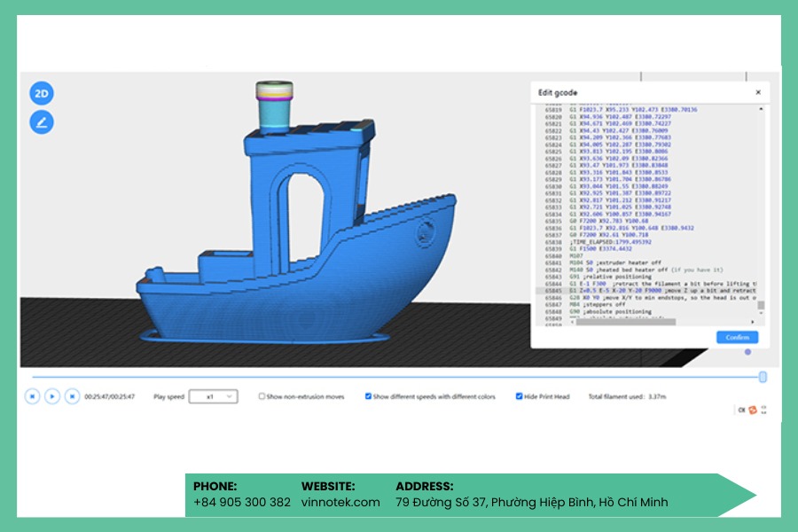Switch to the 2D view
This screenshot has height=532, width=798.
42,93
